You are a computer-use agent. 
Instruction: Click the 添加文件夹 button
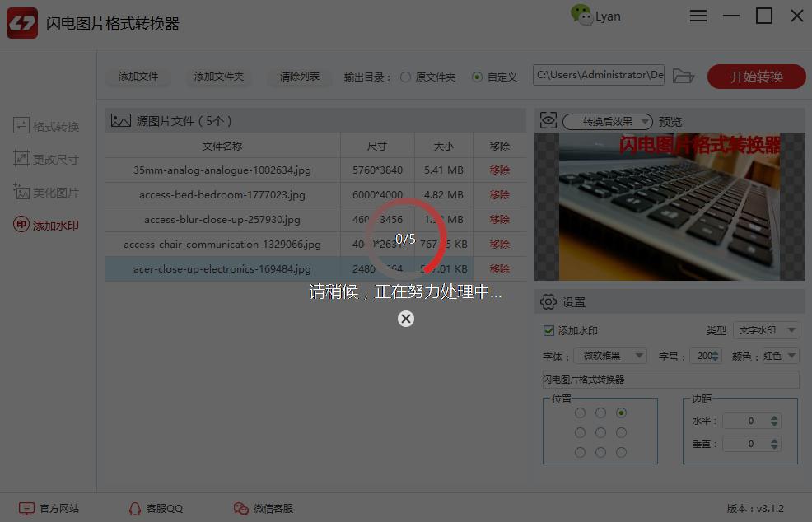(x=218, y=77)
